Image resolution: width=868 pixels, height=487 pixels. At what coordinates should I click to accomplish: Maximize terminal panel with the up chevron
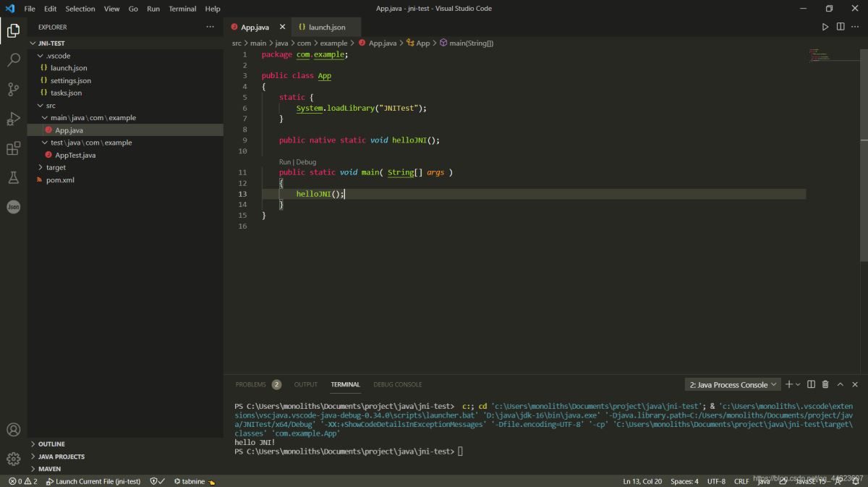[x=841, y=384]
